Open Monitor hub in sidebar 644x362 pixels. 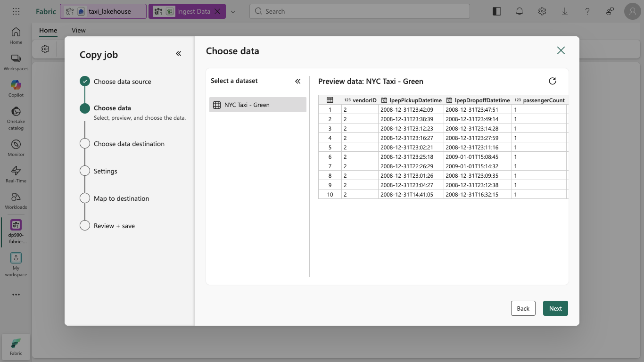click(16, 148)
